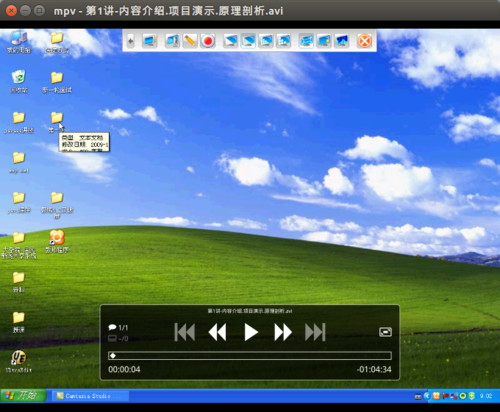
Task: Select the desktop folder with 项目 in its name
Action: click(57, 205)
